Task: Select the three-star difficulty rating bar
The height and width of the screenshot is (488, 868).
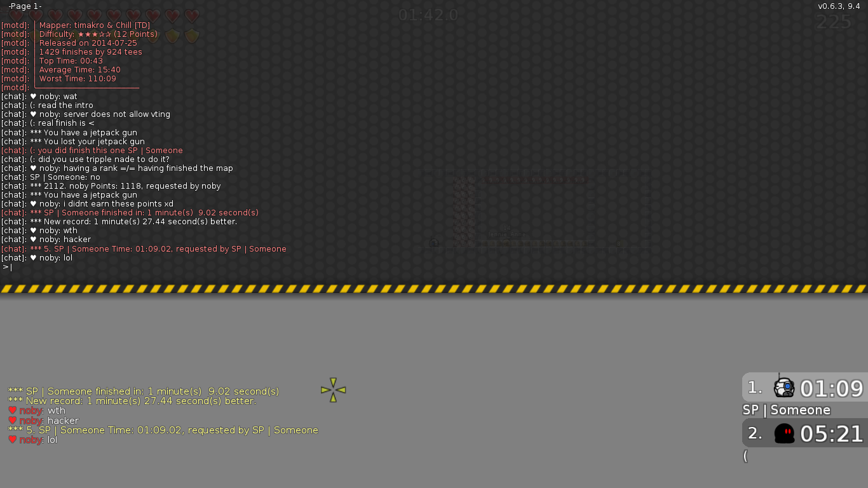Action: (x=96, y=34)
